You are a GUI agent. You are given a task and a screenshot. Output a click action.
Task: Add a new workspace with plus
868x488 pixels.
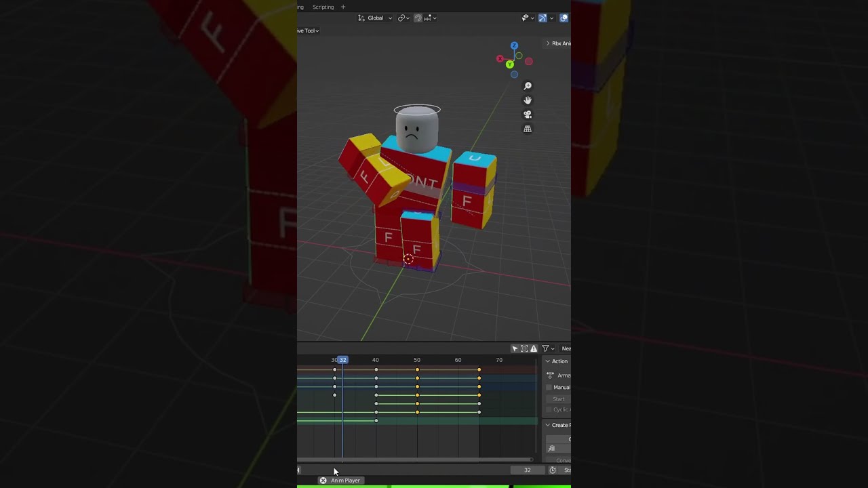pos(343,7)
